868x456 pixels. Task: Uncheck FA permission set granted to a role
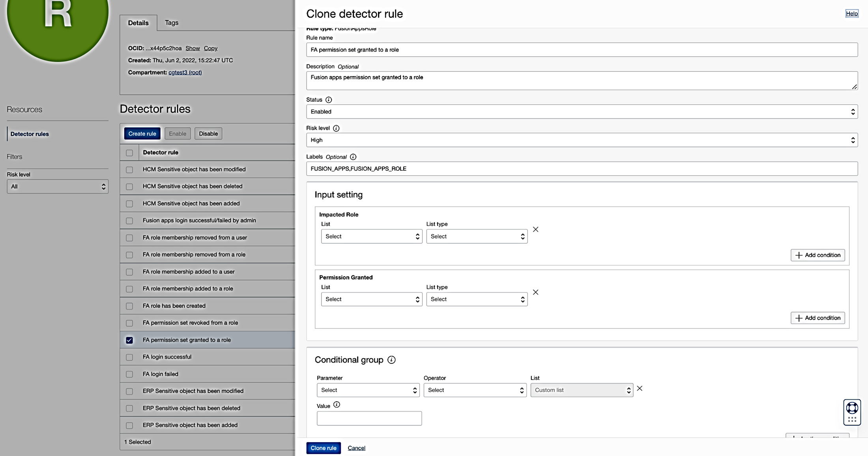coord(129,340)
